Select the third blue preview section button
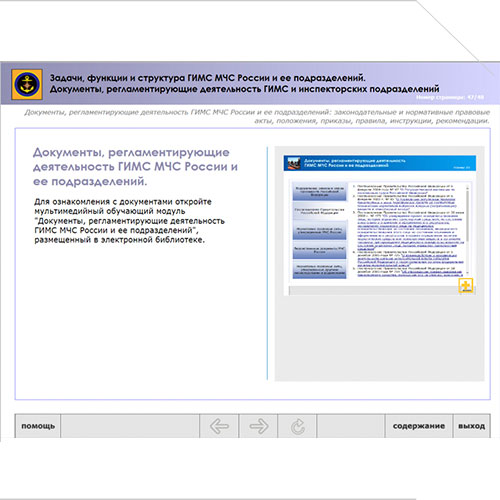500x500 pixels. 320,230
